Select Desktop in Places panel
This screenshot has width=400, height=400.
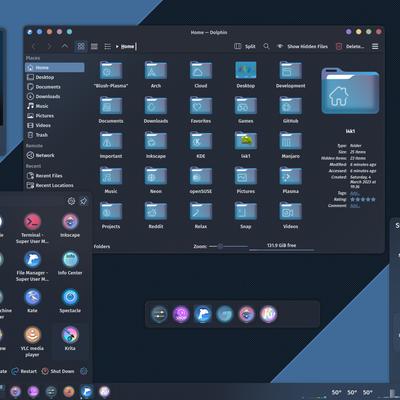coord(55,77)
